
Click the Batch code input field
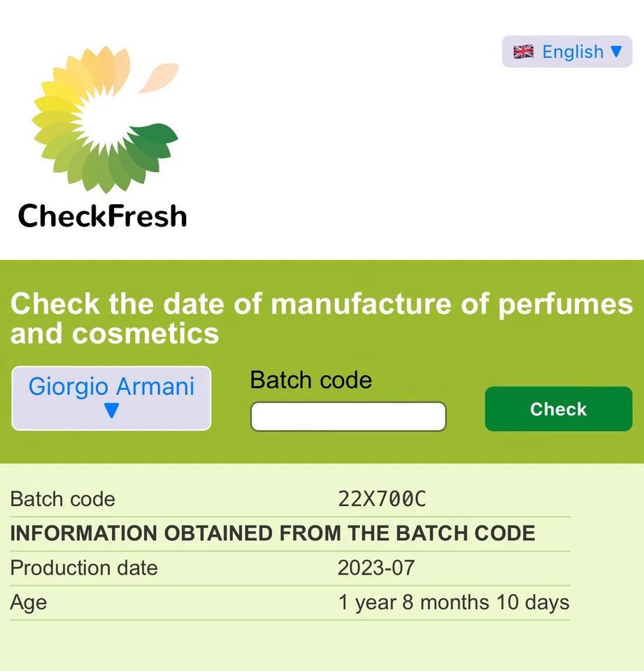pyautogui.click(x=348, y=417)
